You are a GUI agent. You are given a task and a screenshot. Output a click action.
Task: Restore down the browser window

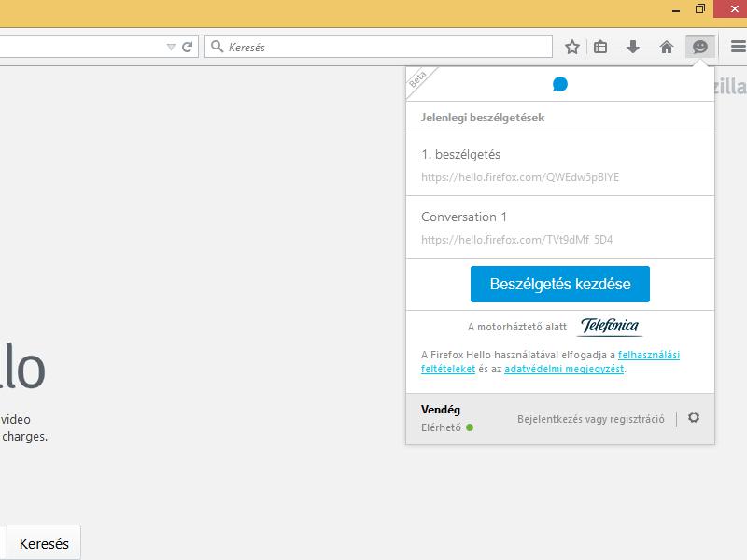pyautogui.click(x=699, y=9)
